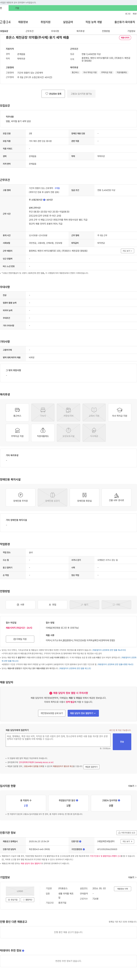Image resolution: width=137 pixels, height=980 pixels.
Task: Click the 직원대출제도 welfare icon
Action: point(43,433)
